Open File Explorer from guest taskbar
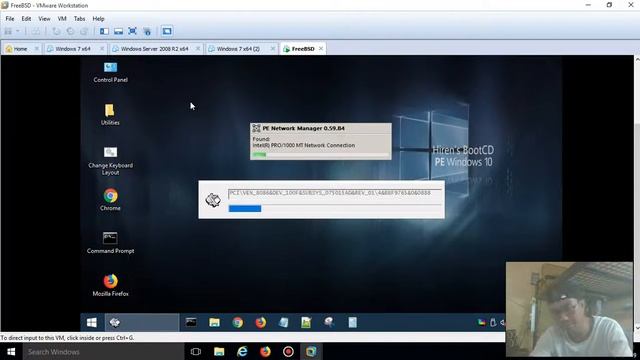 coord(214,322)
